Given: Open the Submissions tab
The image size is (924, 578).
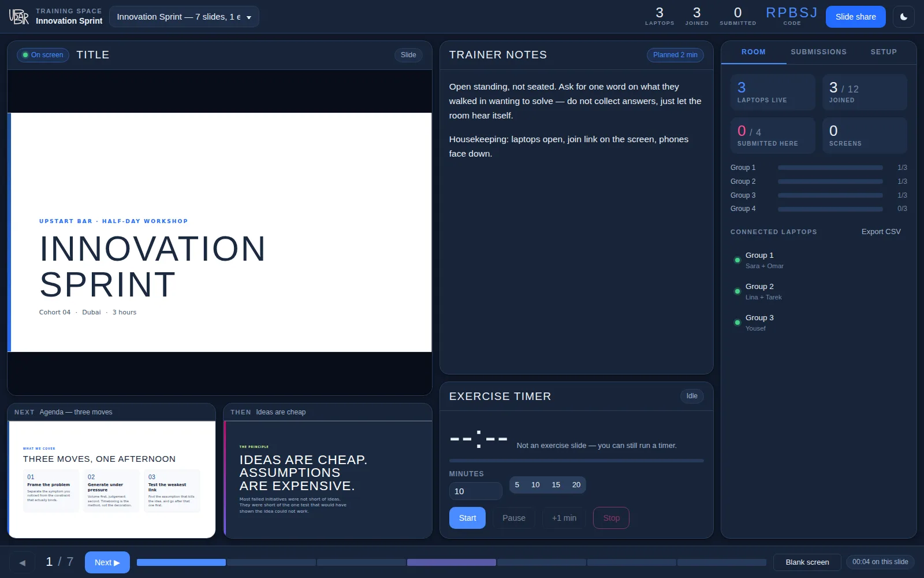Looking at the screenshot, I should tap(818, 52).
